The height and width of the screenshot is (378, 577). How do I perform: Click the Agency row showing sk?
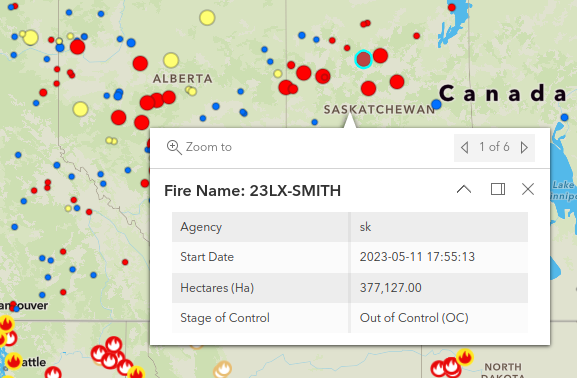coord(350,227)
